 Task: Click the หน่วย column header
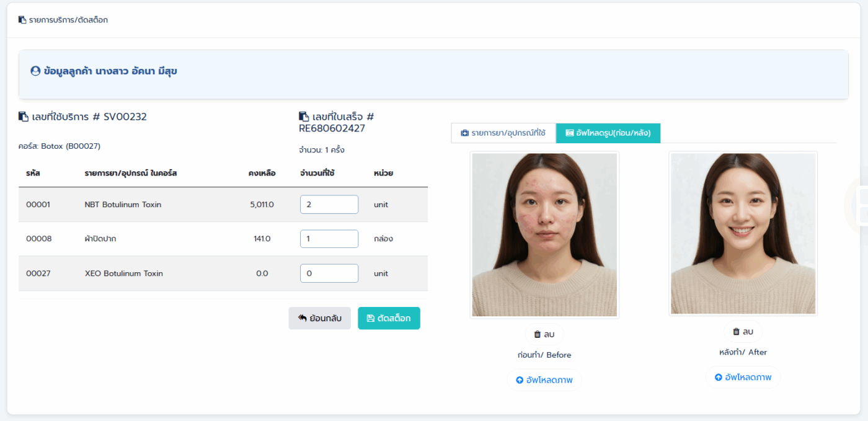383,173
